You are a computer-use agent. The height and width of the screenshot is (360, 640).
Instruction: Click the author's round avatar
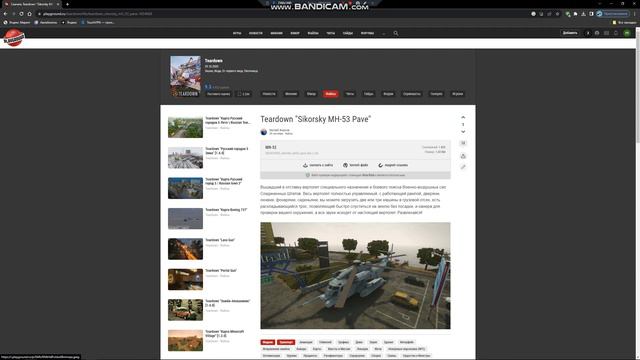click(264, 132)
